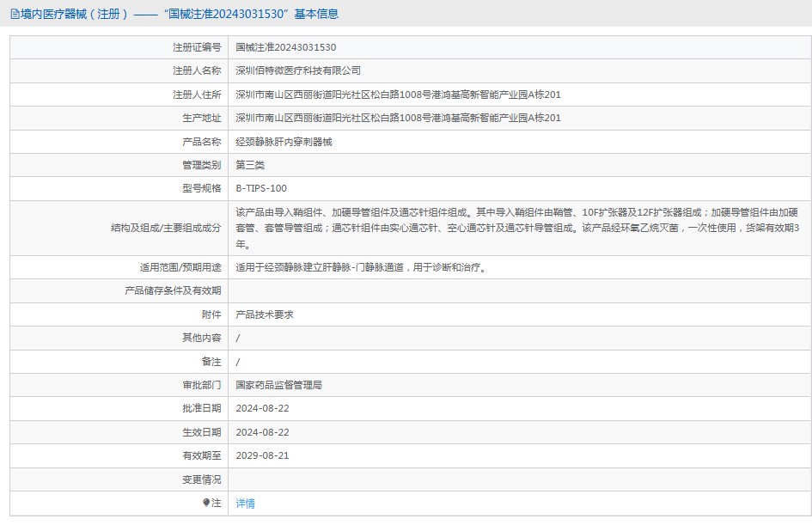
Task: Click the 变更情况 row label
Action: click(201, 479)
